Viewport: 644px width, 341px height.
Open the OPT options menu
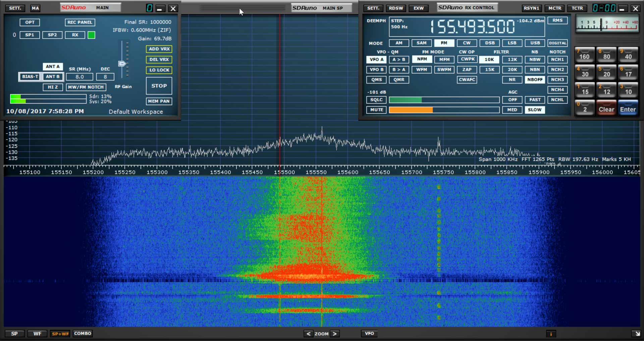(30, 22)
